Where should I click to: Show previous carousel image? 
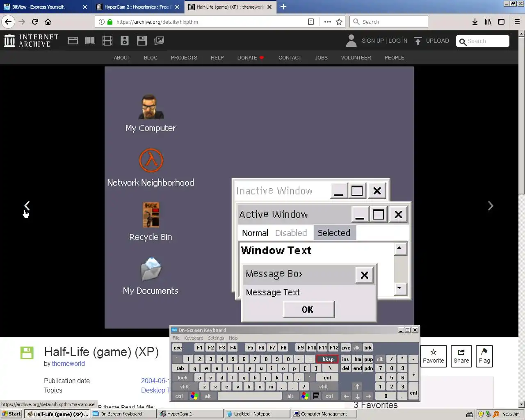(27, 205)
